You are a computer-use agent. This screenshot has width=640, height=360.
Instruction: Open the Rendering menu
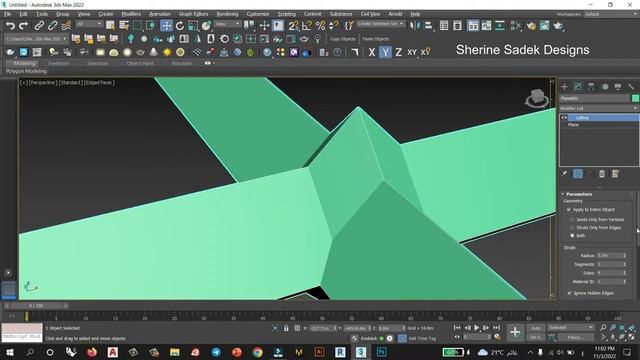227,14
